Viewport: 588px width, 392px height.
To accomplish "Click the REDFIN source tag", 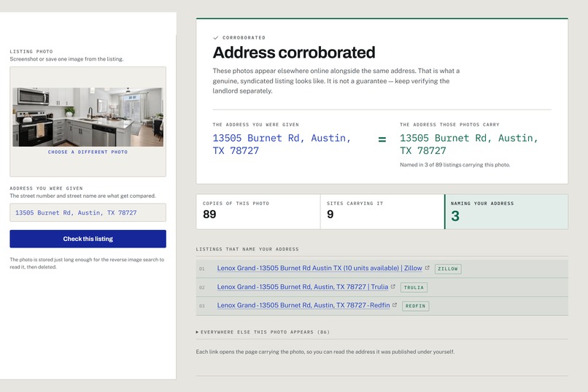I will (416, 306).
